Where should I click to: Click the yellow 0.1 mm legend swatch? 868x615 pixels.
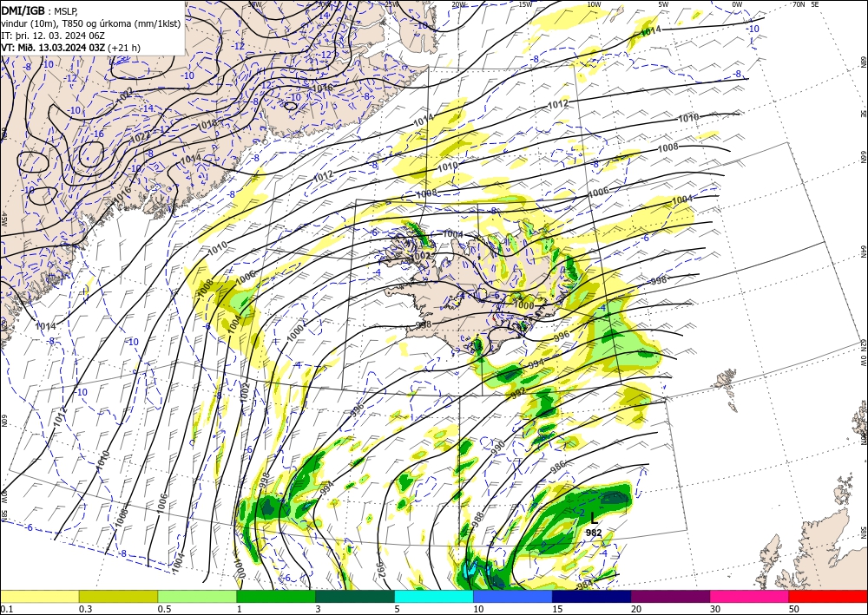(x=40, y=596)
